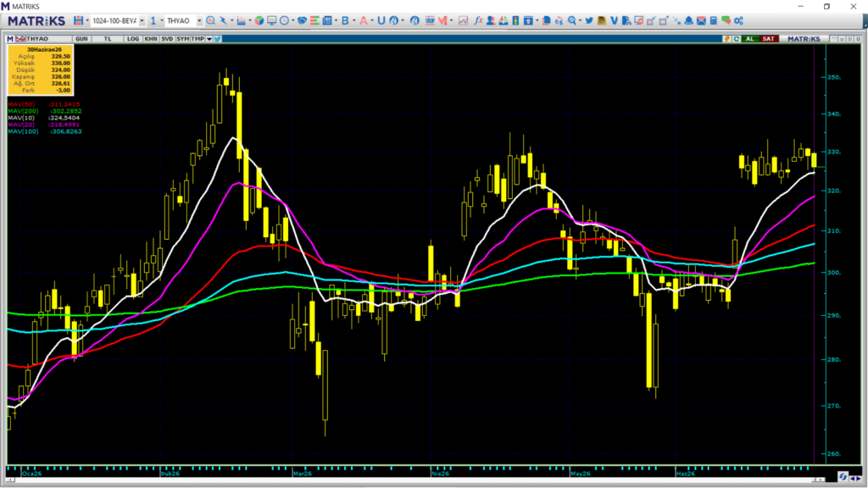The width and height of the screenshot is (868, 488).
Task: Click the chart's horizontal scrollbar track
Action: (x=415, y=480)
